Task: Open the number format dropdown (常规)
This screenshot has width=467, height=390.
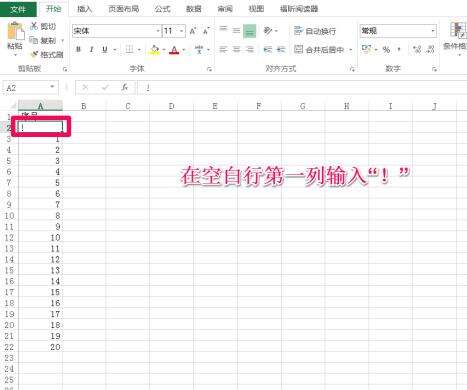Action: 433,31
